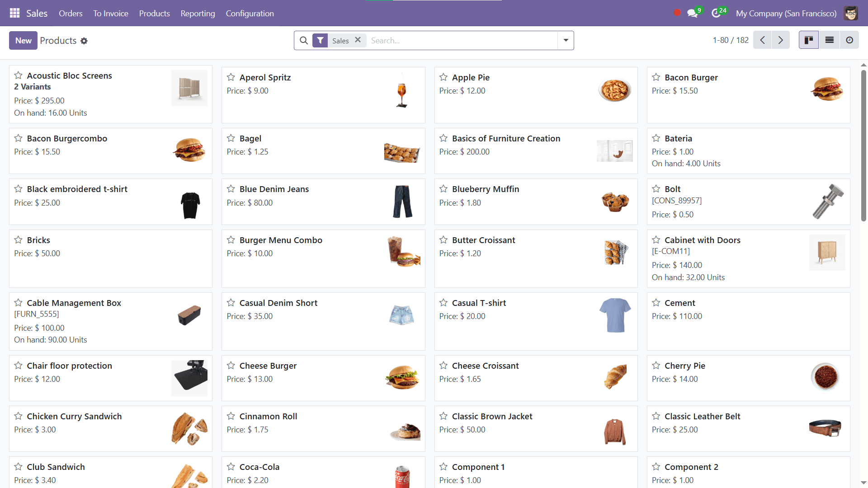Open the user avatar menu
The height and width of the screenshot is (488, 868).
pos(851,13)
